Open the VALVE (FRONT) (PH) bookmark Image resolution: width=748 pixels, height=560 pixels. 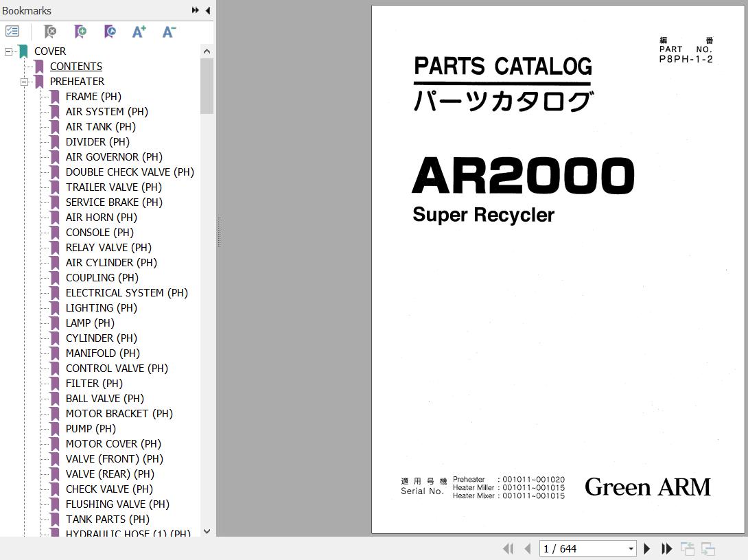(115, 459)
